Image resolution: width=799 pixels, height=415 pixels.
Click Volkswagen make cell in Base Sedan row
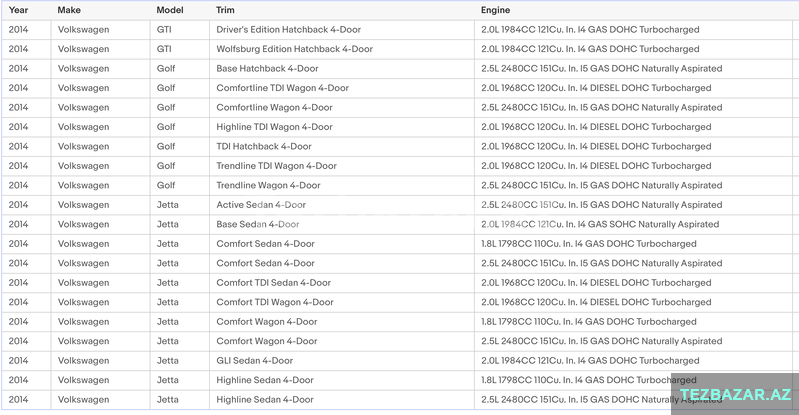(x=84, y=224)
